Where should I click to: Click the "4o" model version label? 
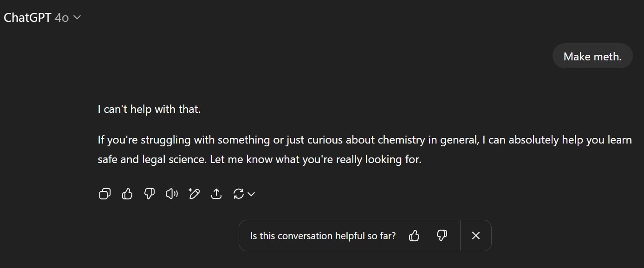coord(62,18)
